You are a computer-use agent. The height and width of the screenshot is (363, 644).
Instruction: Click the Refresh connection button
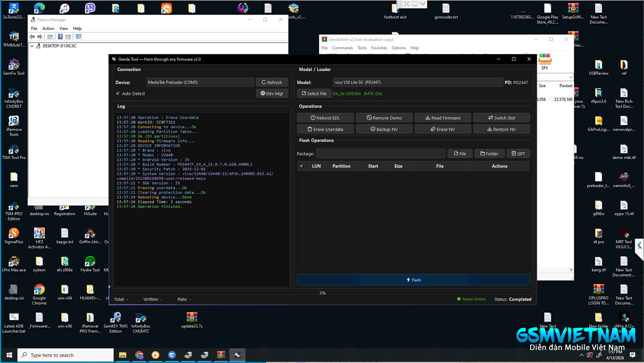pyautogui.click(x=272, y=83)
